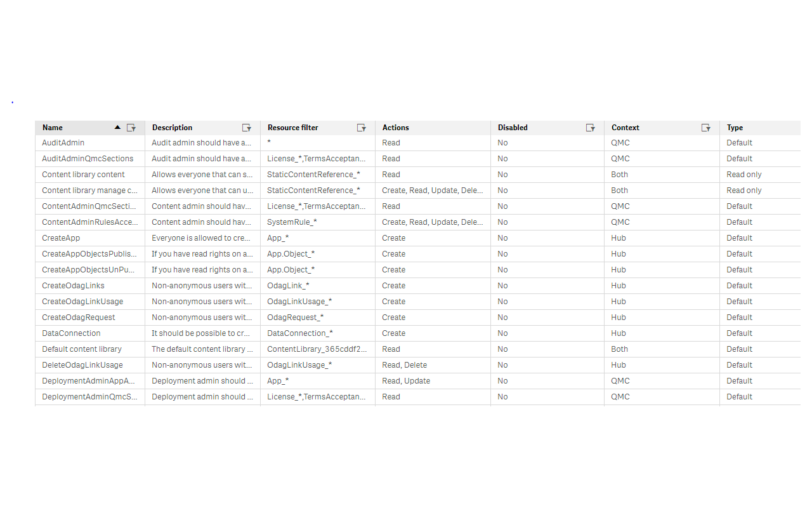Sort the table by the Actions column header
Screen dimensions: 812x508
[395, 127]
